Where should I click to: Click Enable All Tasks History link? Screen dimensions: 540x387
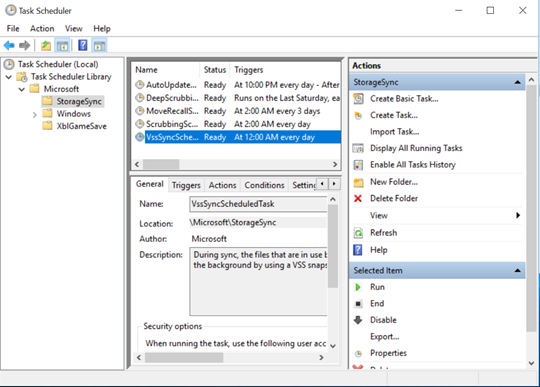tap(413, 165)
